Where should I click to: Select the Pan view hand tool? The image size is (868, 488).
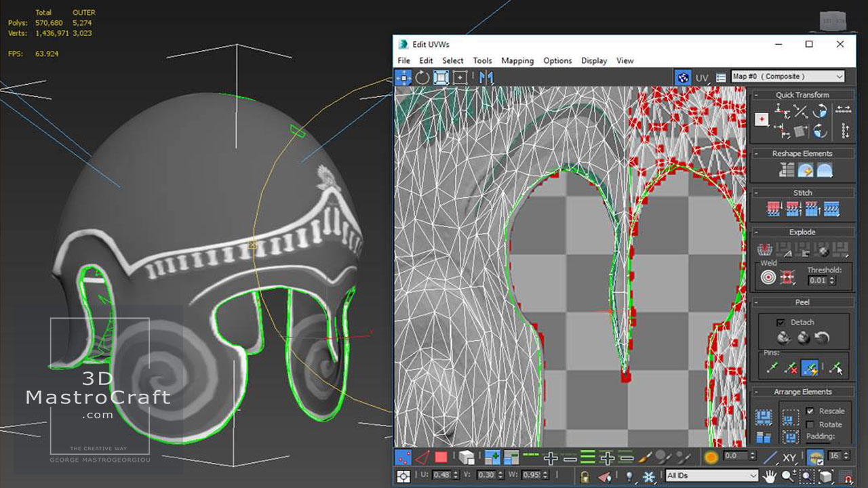769,476
